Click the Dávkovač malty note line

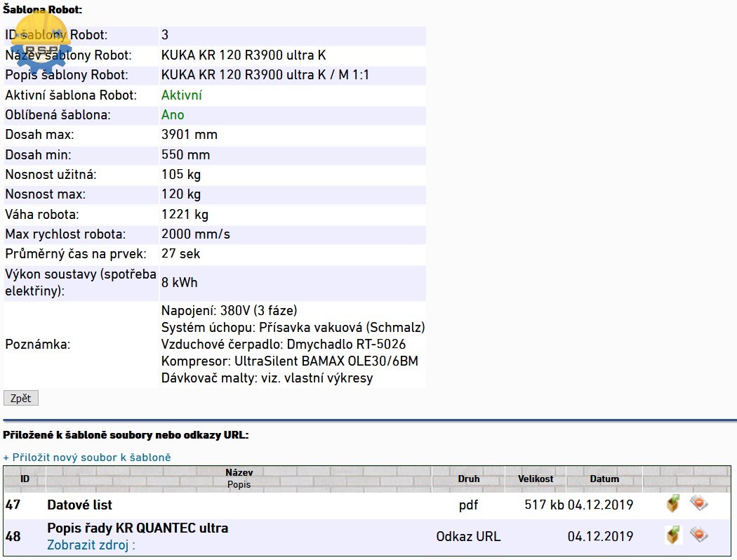click(267, 378)
